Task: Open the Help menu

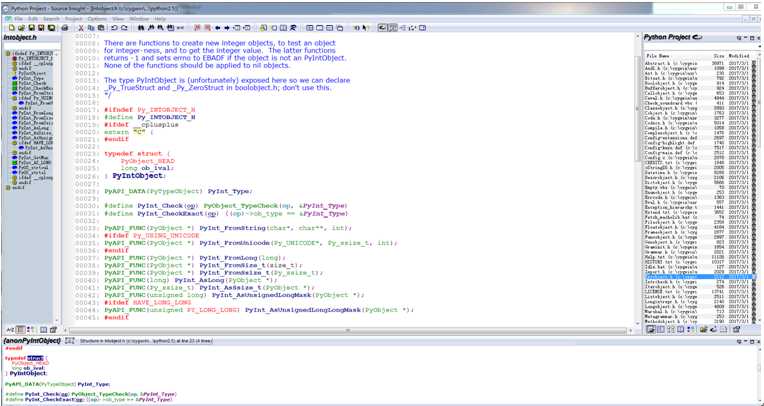Action: point(160,19)
